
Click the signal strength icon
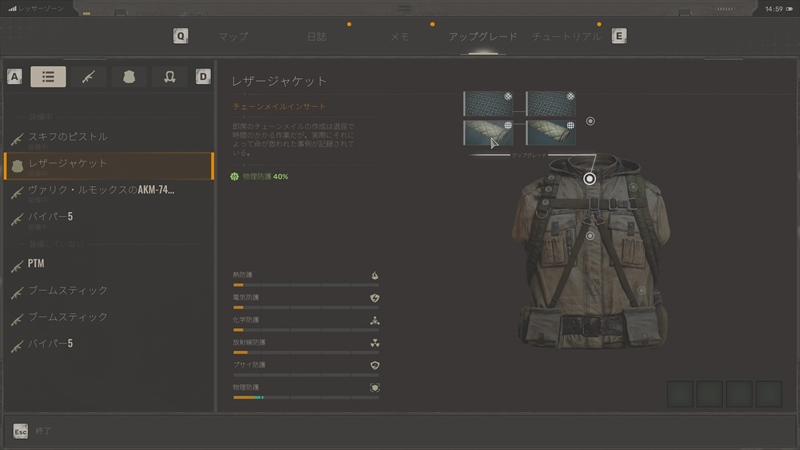point(12,8)
